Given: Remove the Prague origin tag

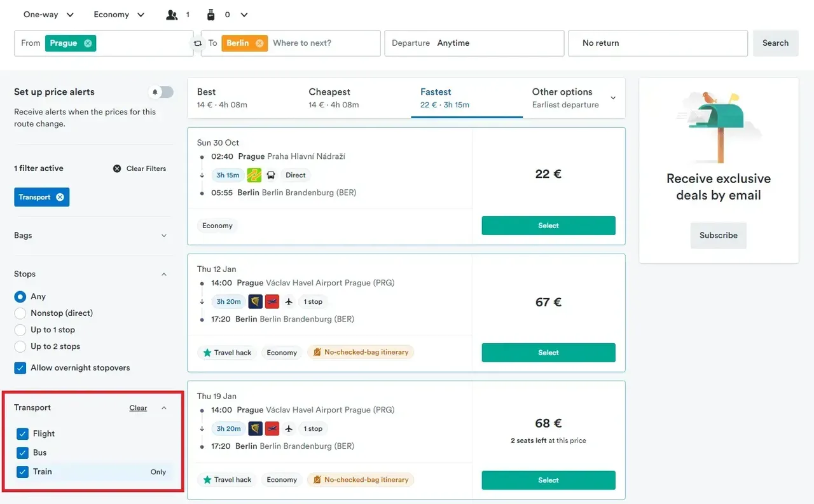Looking at the screenshot, I should pyautogui.click(x=88, y=43).
